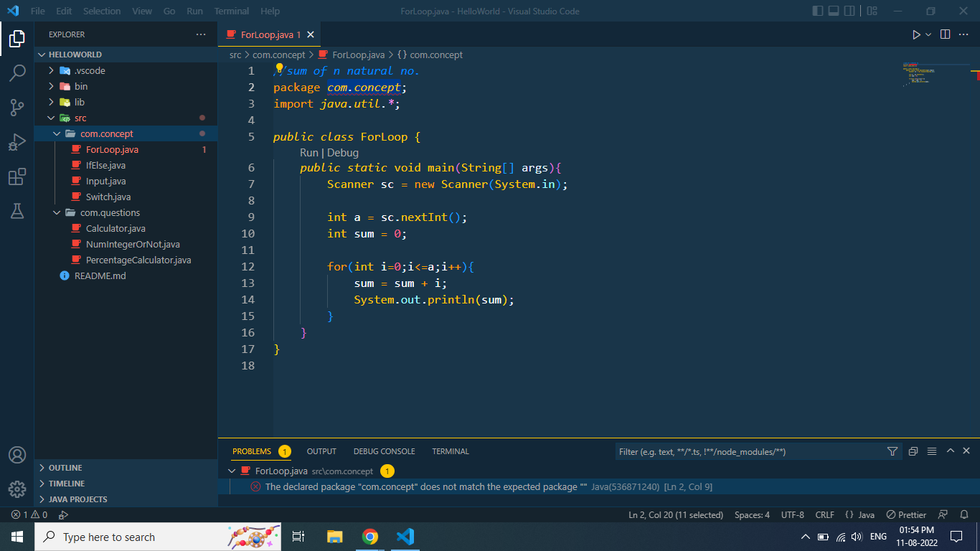Open the Terminal menu
This screenshot has width=980, height=551.
point(232,11)
